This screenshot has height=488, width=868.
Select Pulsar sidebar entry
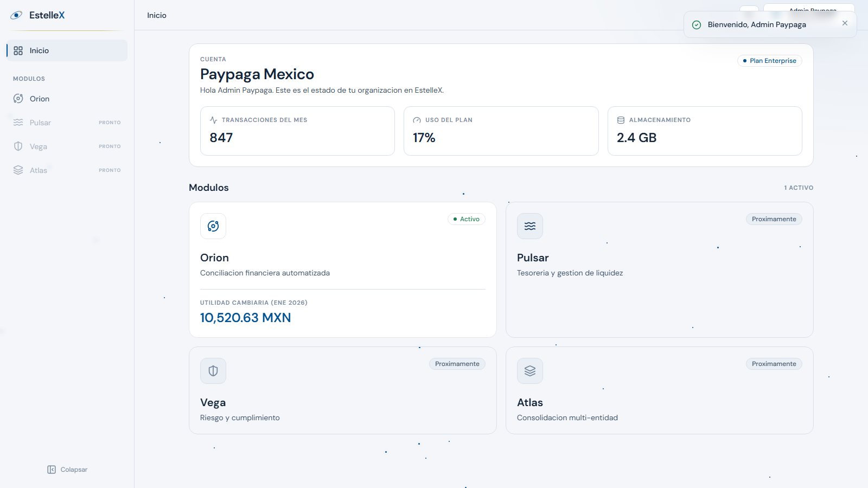tap(67, 123)
